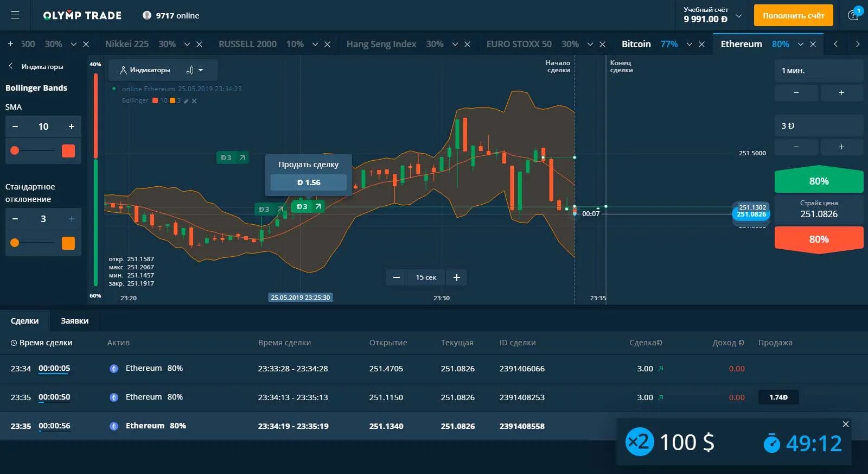This screenshot has height=474, width=868.
Task: Select the deal row with ID 2391406066
Action: (x=434, y=369)
